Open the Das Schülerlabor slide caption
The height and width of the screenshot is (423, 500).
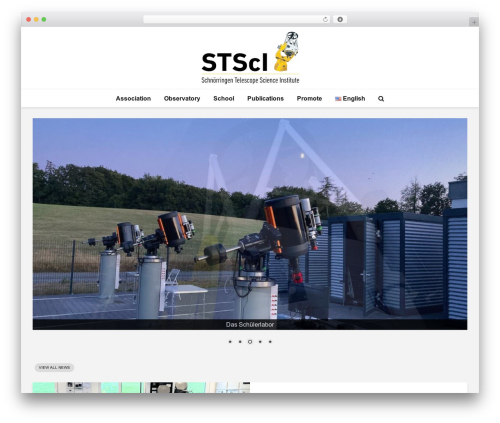tap(250, 325)
